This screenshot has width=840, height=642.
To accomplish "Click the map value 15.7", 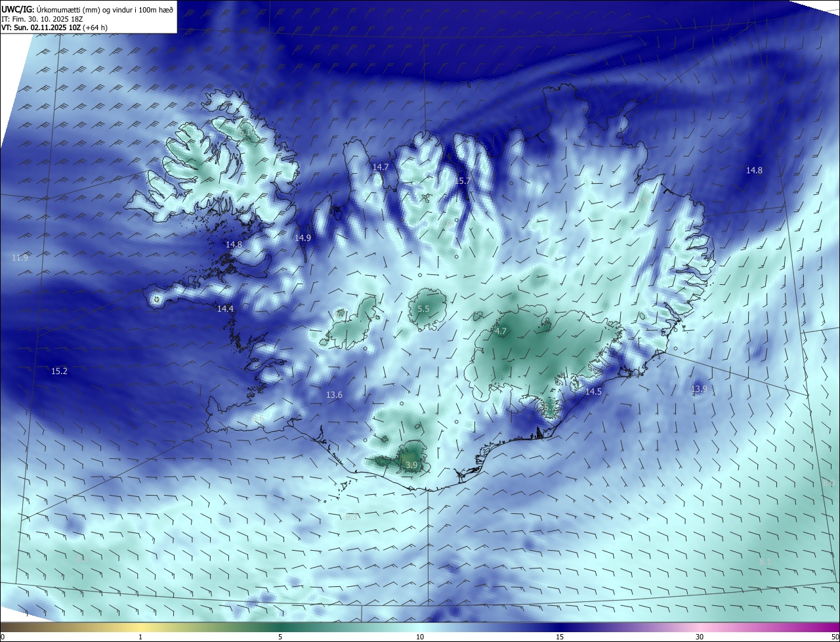I will [x=463, y=181].
